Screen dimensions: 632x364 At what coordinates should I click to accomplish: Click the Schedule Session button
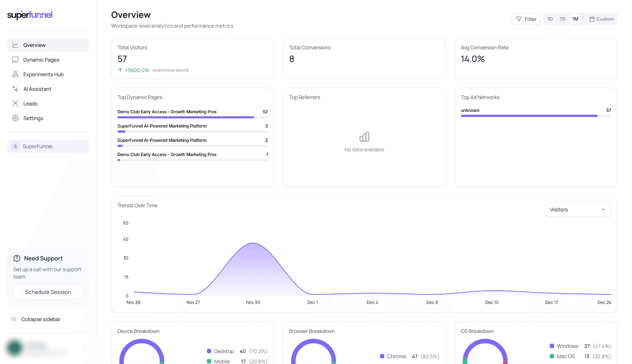48,292
